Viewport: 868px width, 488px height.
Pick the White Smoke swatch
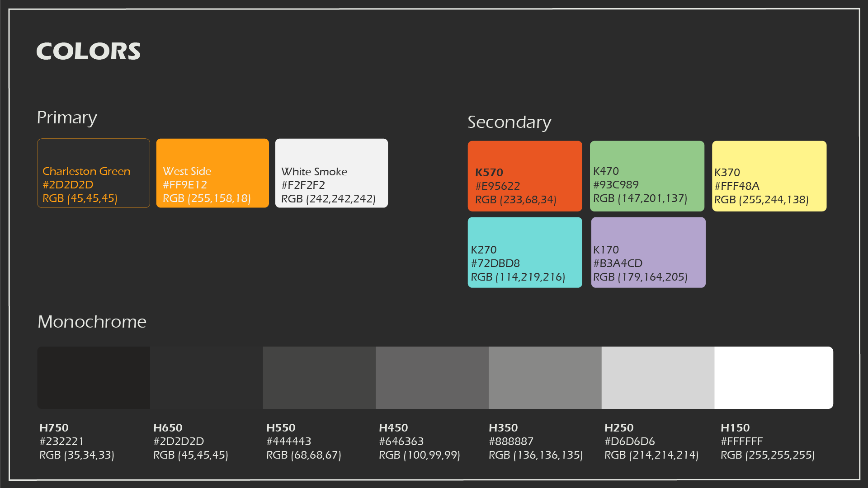pos(331,173)
